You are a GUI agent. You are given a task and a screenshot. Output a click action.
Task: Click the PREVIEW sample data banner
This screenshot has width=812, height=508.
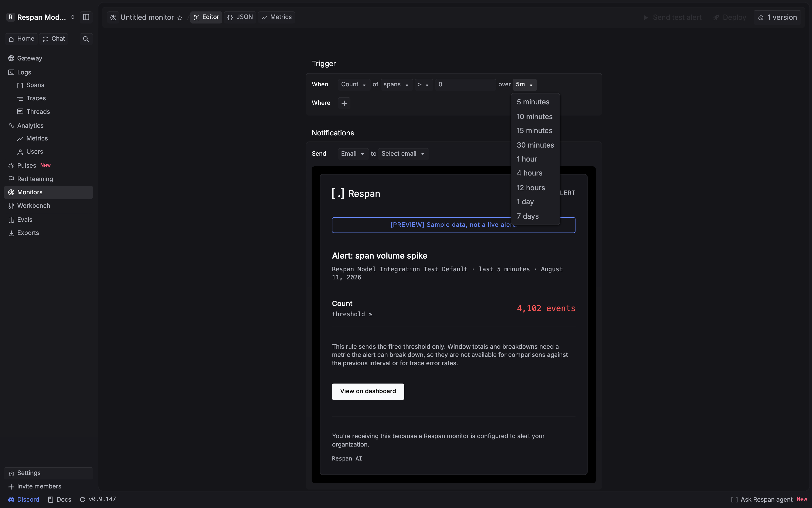453,225
